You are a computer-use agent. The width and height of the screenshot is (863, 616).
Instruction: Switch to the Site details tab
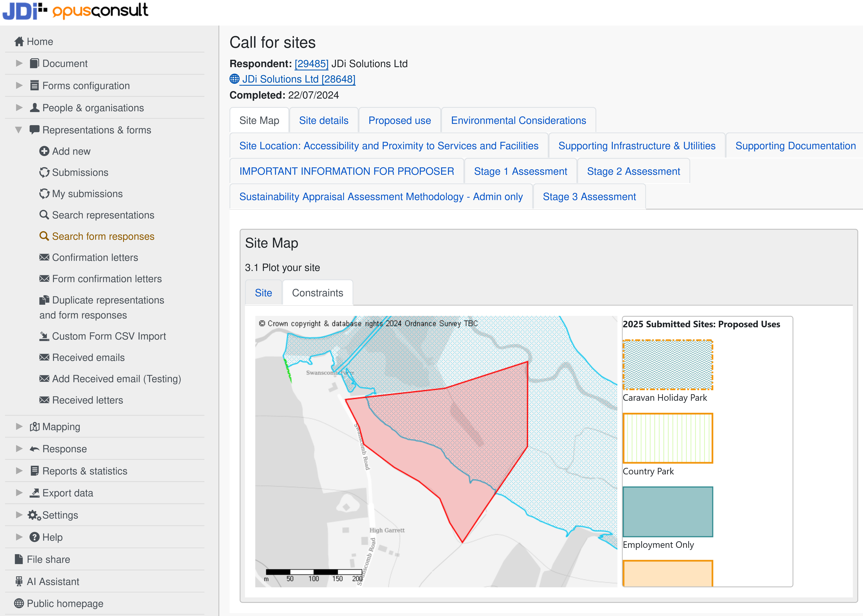tap(323, 121)
